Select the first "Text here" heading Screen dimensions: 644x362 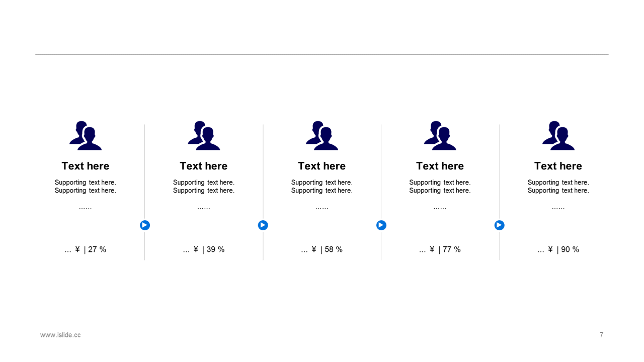[x=86, y=166]
